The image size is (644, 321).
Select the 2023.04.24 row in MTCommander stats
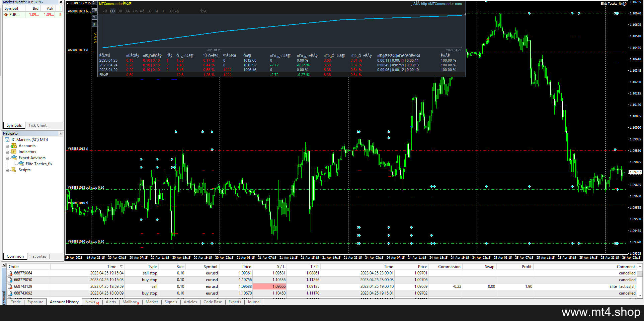281,65
